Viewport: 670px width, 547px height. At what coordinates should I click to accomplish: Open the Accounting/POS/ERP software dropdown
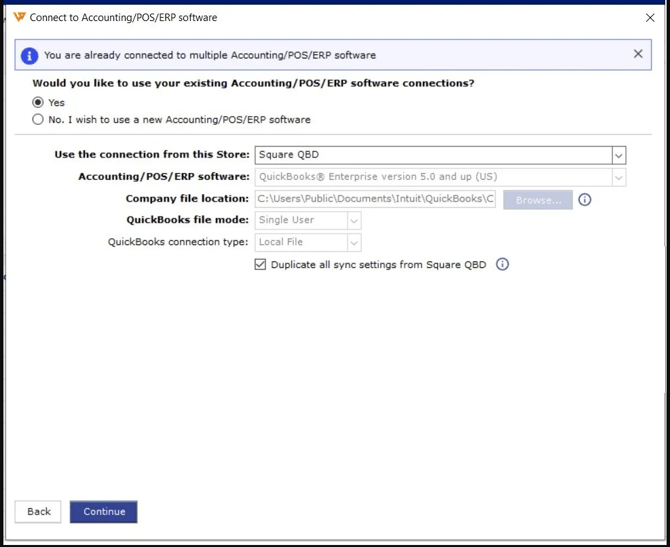(618, 177)
